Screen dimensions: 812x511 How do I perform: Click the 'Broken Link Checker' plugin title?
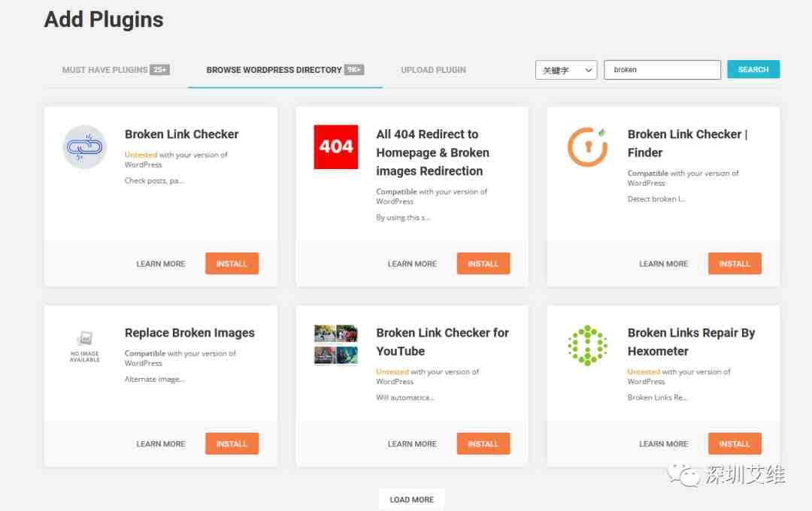[x=181, y=135]
